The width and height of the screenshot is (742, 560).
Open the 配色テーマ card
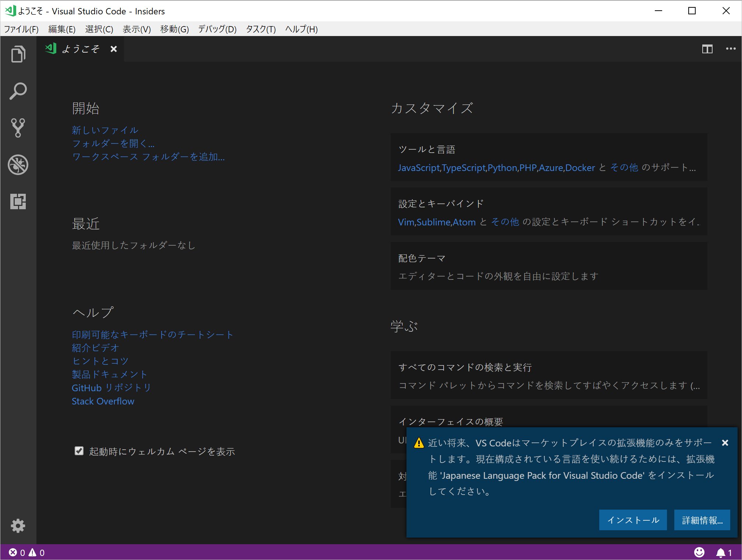549,266
